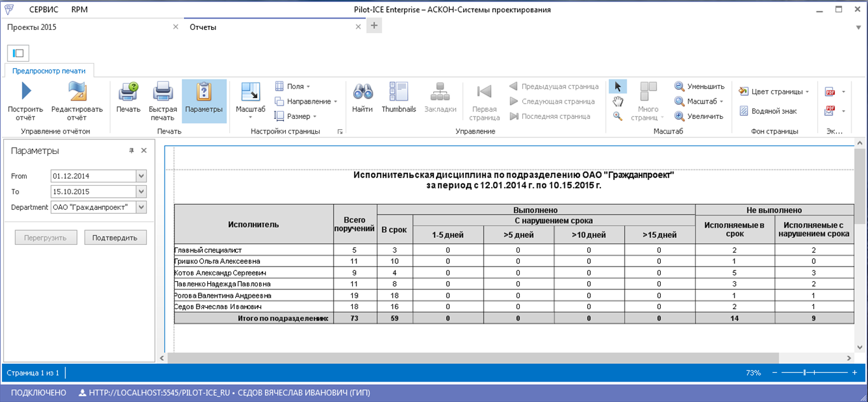Send report as PDF by e-mail
Screen dimensions: 868x402
tap(830, 111)
